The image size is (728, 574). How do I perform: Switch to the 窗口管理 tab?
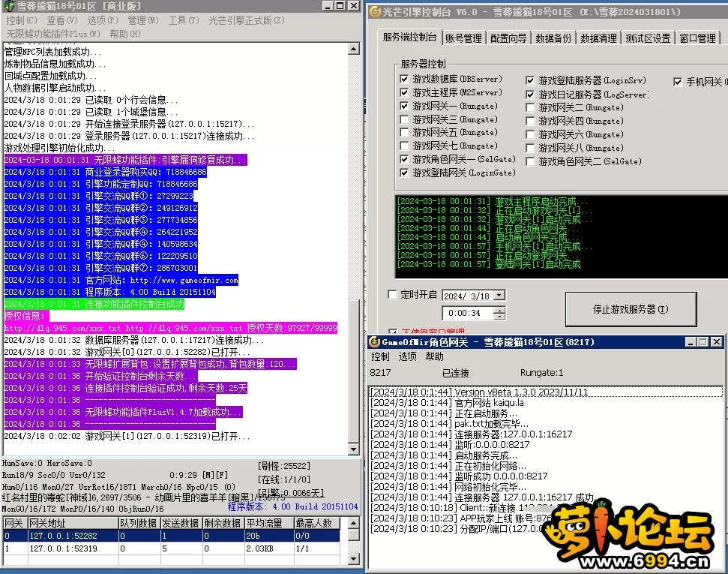697,38
